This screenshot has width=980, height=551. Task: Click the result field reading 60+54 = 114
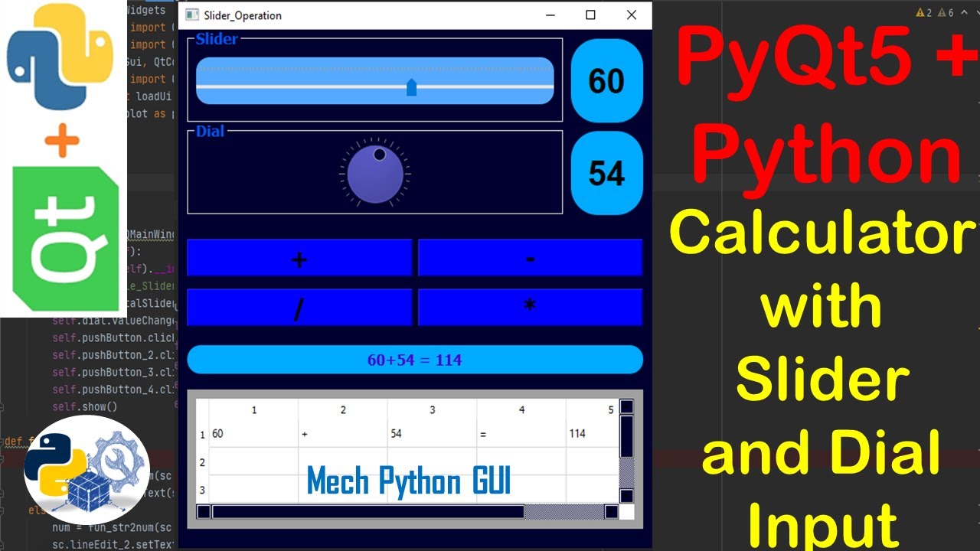[x=415, y=360]
